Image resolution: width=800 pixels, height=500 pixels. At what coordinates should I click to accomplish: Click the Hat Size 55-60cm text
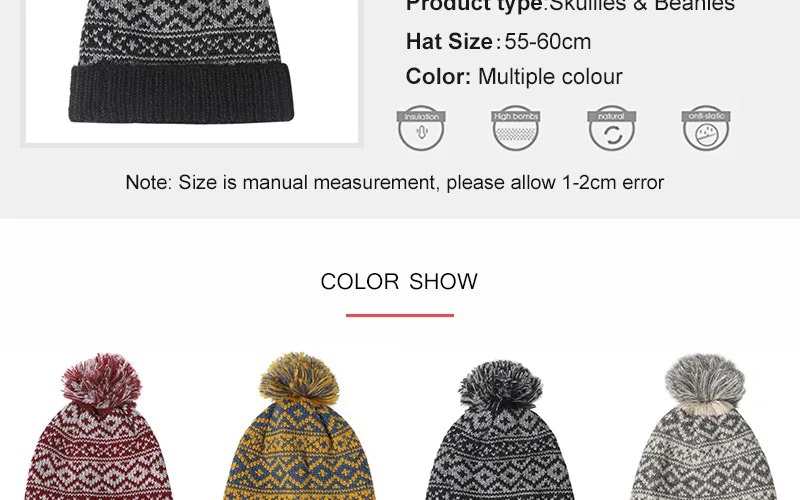click(x=498, y=42)
